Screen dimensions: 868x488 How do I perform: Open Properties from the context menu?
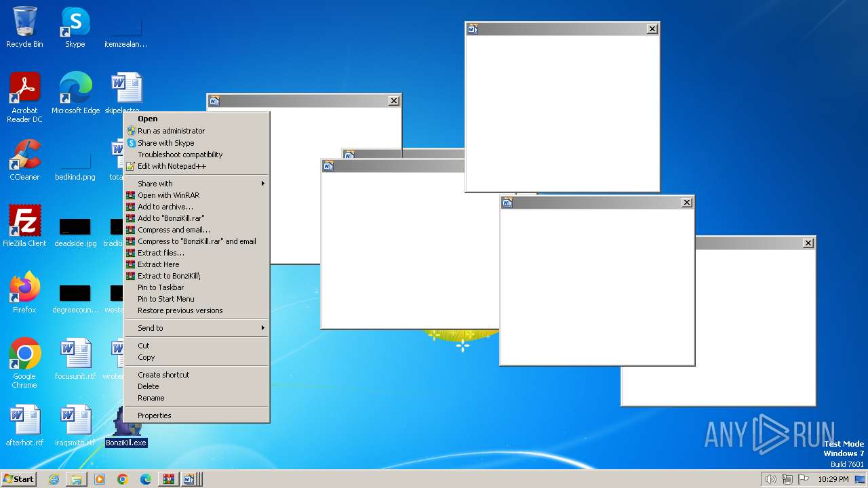tap(197, 415)
